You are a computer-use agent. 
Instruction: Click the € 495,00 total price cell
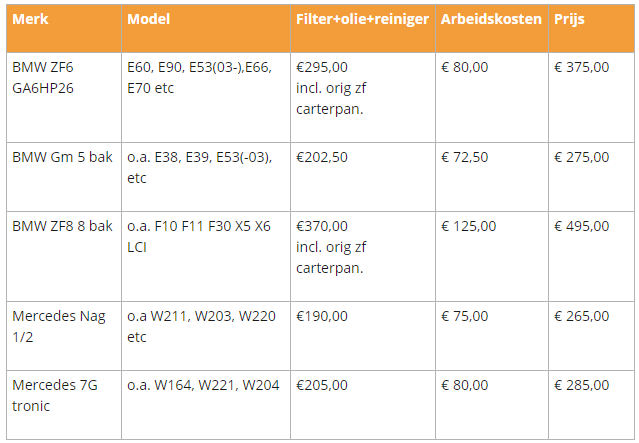tap(581, 227)
